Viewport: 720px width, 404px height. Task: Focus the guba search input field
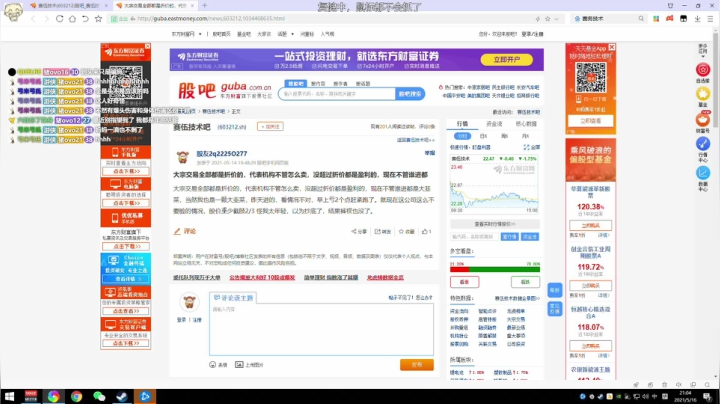(337, 94)
